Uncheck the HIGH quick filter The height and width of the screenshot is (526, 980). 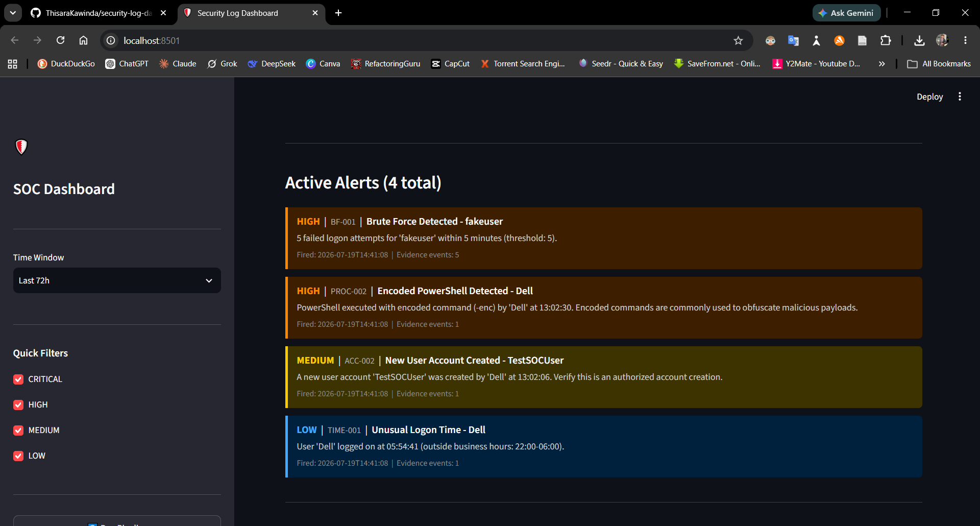pos(18,404)
